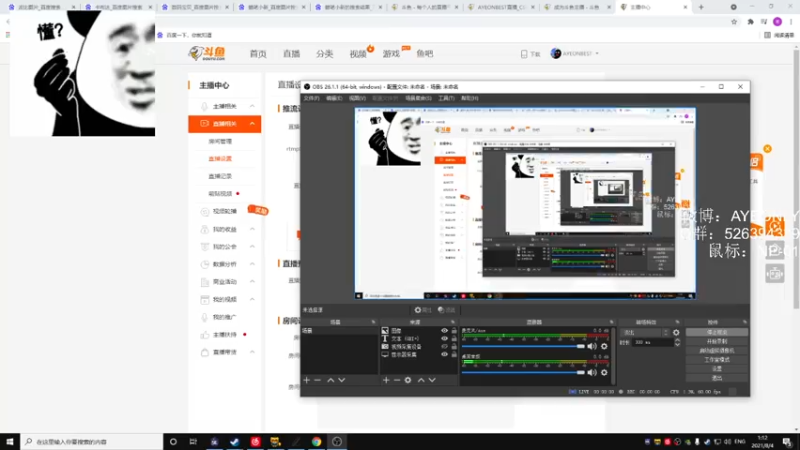The height and width of the screenshot is (450, 800).
Task: Open the robot assistant icon on the right edge
Action: tap(774, 274)
